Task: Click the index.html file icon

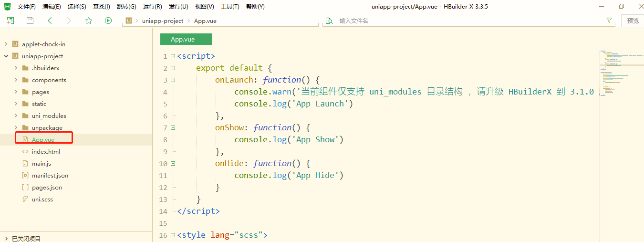Action: coord(25,152)
